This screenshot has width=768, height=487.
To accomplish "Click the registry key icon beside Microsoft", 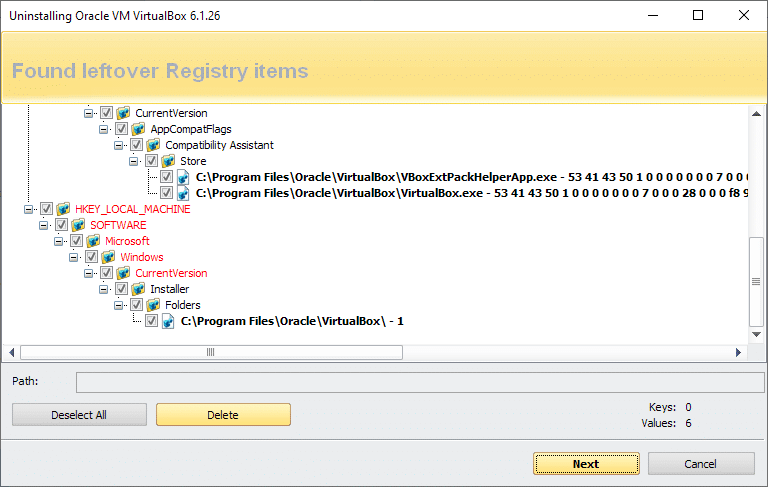I will pyautogui.click(x=93, y=241).
